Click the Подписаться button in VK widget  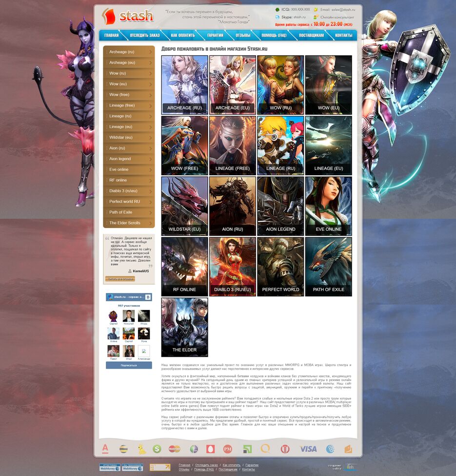coord(129,365)
